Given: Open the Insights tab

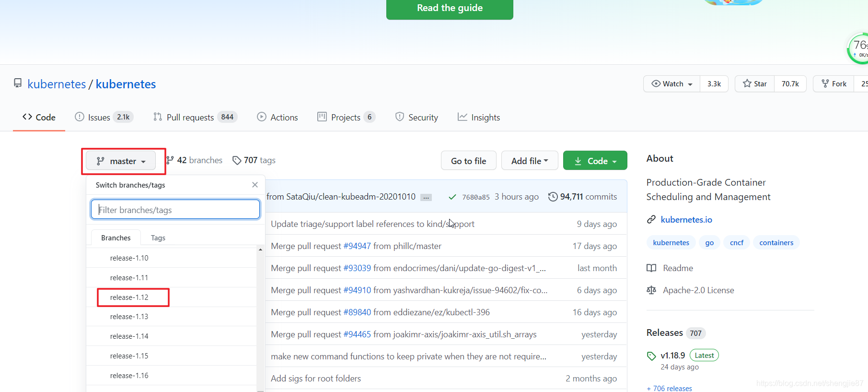Looking at the screenshot, I should 479,117.
